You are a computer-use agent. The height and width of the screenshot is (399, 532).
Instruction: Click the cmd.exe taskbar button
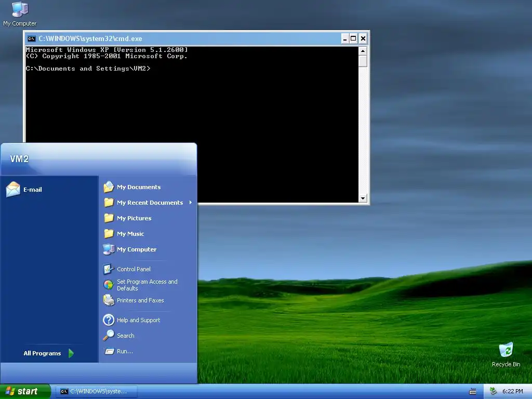(x=96, y=391)
